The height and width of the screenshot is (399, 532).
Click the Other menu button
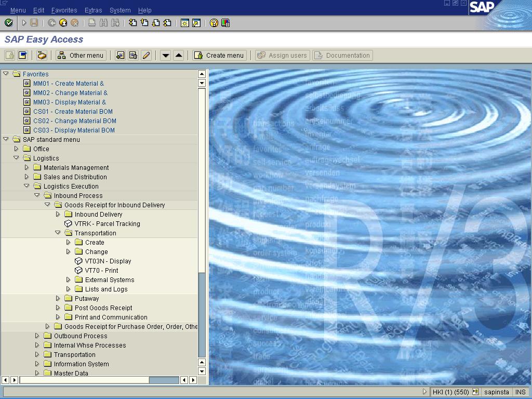[x=81, y=56]
